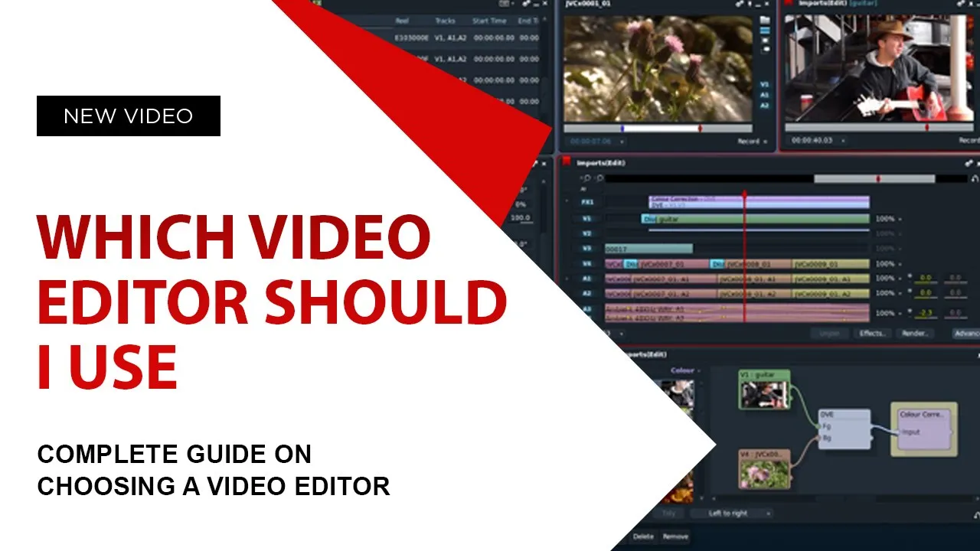Click the A3 audio level -2.3 field

[926, 313]
